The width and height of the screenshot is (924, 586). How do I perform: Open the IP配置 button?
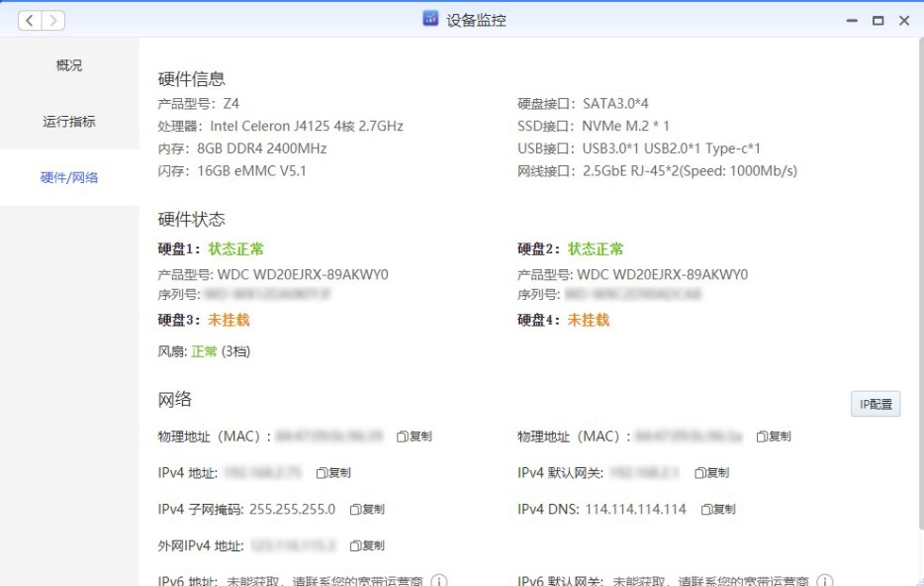(x=876, y=405)
